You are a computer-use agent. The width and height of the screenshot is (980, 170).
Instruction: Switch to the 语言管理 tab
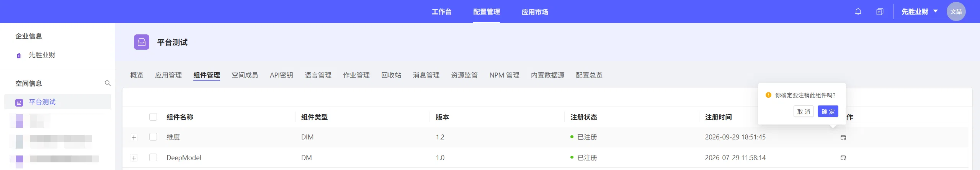(318, 75)
